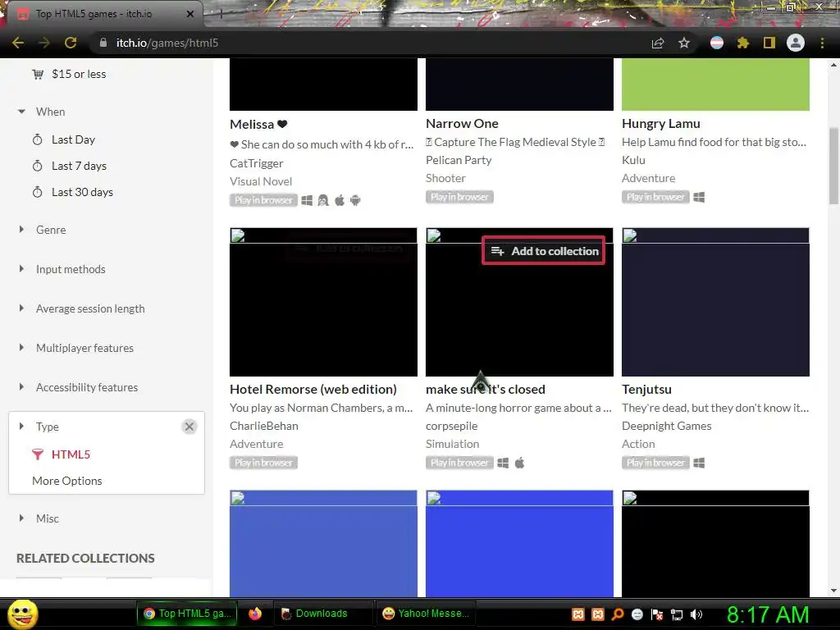The image size is (840, 630).
Task: Click the Windows icon under Hungry Lamu
Action: [699, 198]
